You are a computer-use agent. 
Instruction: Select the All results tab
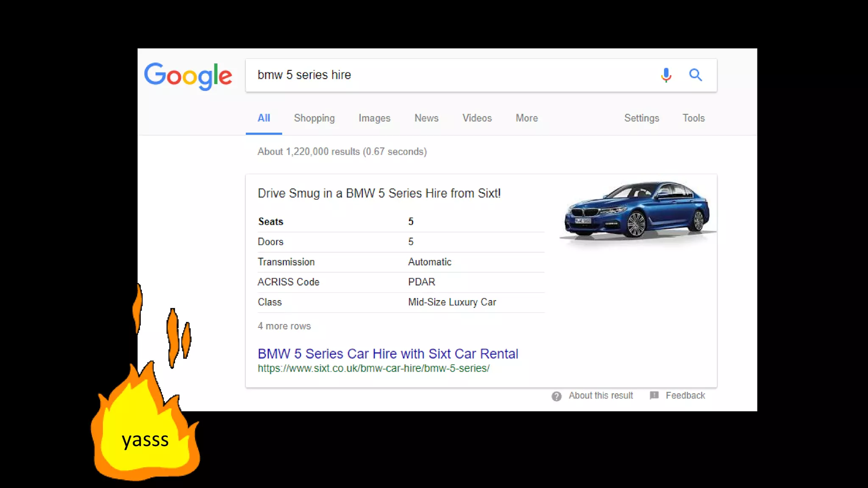(264, 118)
